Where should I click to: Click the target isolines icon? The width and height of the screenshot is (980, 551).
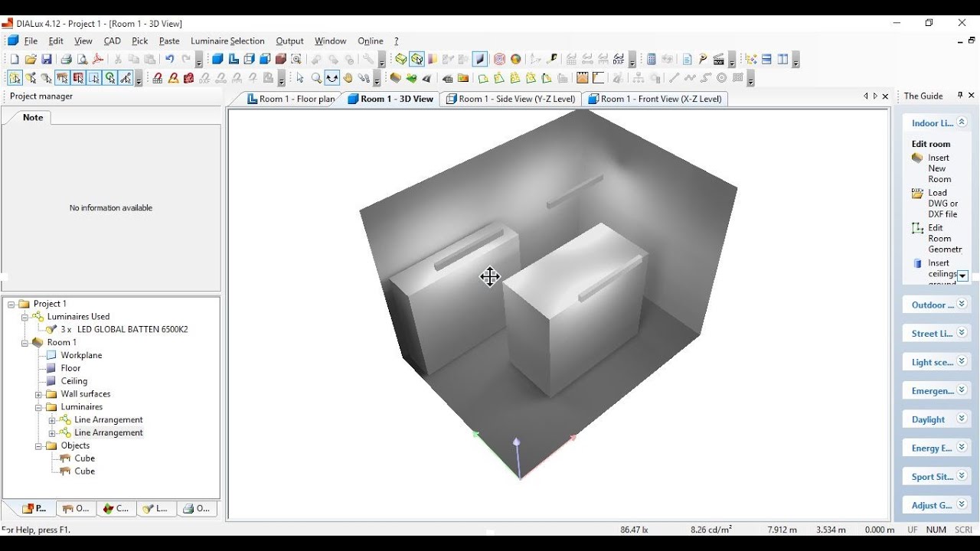point(499,59)
